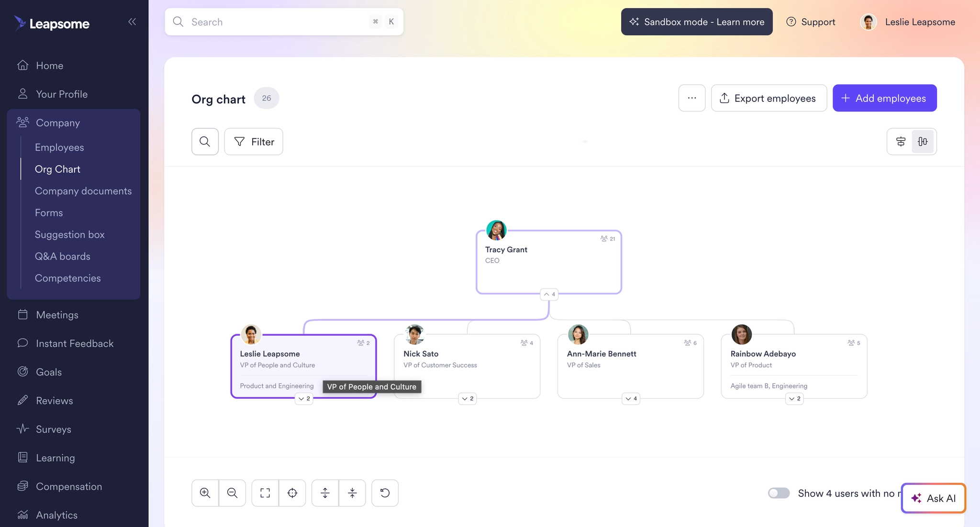Click the Leapsome logo
Screen dimensions: 980x527
tap(52, 23)
